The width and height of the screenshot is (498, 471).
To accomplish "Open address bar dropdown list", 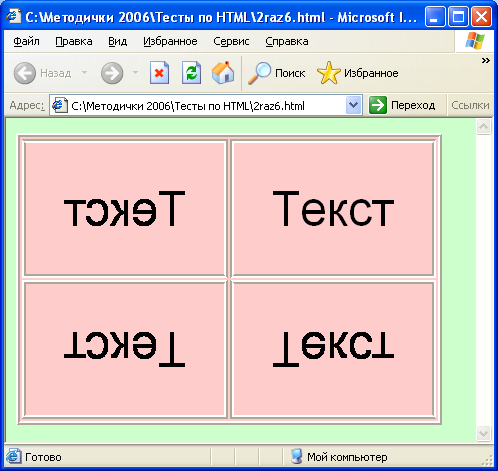I will pyautogui.click(x=353, y=105).
